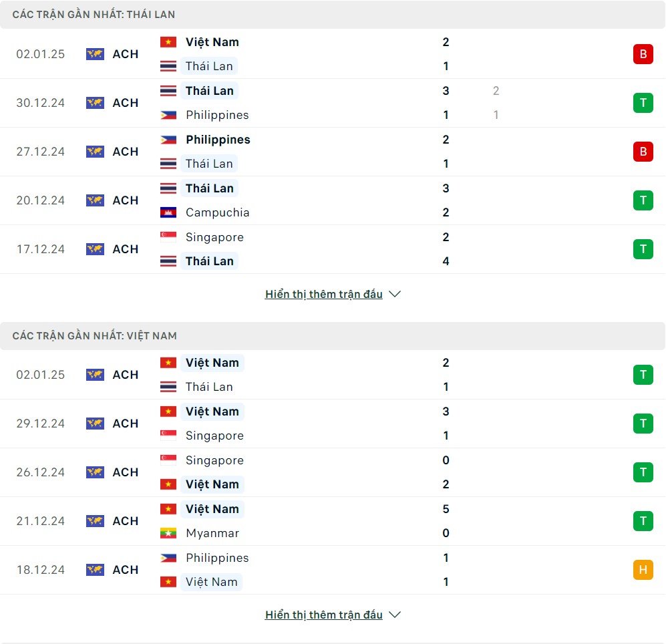Open 'Hiển thị thêm trận đấu' under Việt Nam
Viewport: 666px width, 644px height.
(x=324, y=615)
